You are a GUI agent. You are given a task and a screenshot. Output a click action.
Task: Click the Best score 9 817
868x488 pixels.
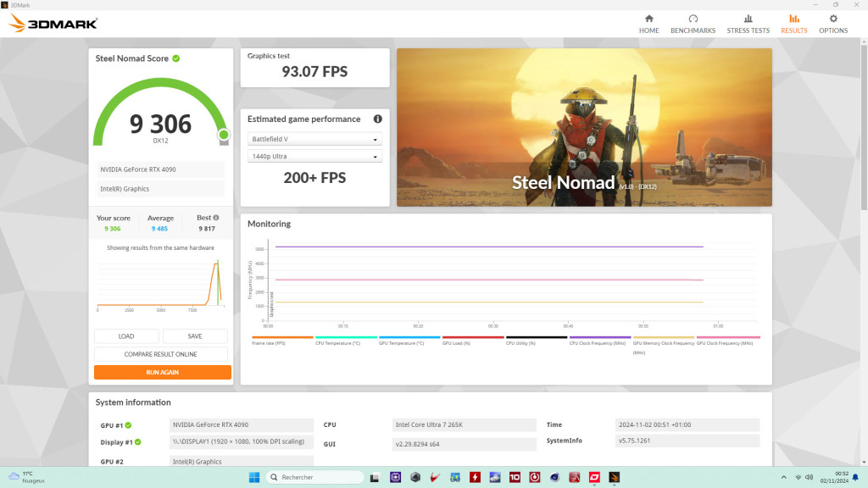click(x=207, y=229)
